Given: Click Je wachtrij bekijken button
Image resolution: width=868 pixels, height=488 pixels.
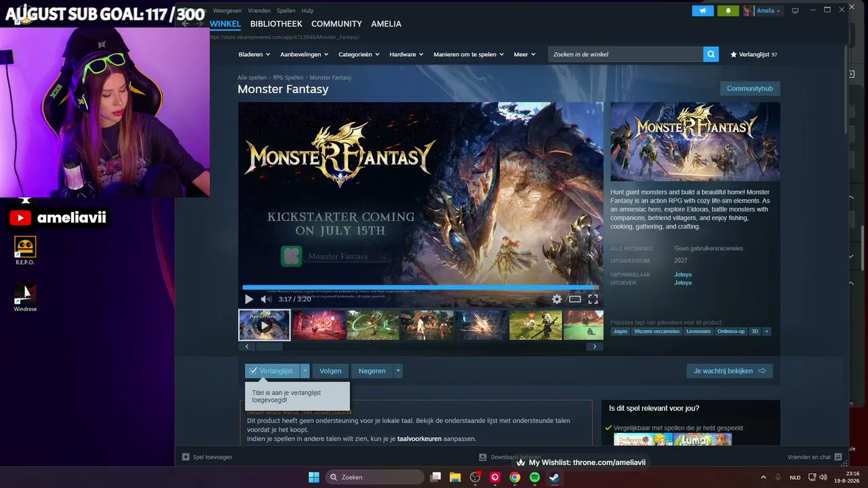Looking at the screenshot, I should [730, 371].
